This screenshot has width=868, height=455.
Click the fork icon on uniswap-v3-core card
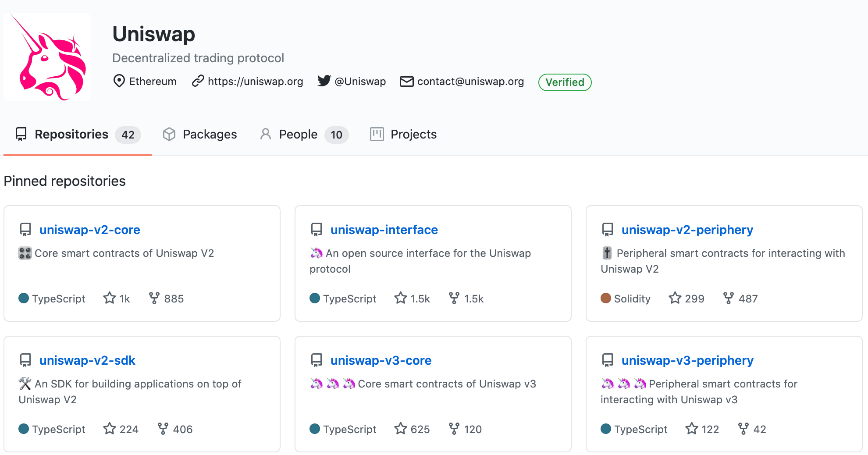[454, 429]
